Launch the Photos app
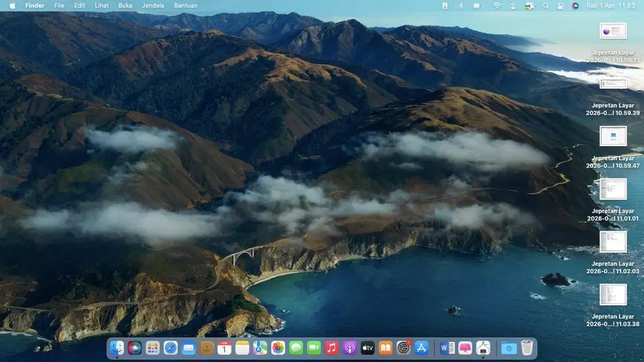The height and width of the screenshot is (362, 644). (278, 348)
